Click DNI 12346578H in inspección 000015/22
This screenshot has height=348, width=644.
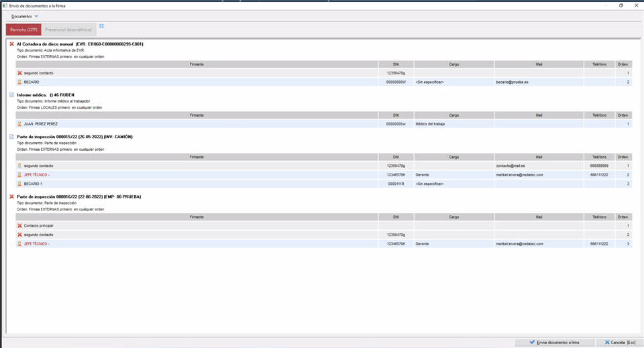coord(396,175)
